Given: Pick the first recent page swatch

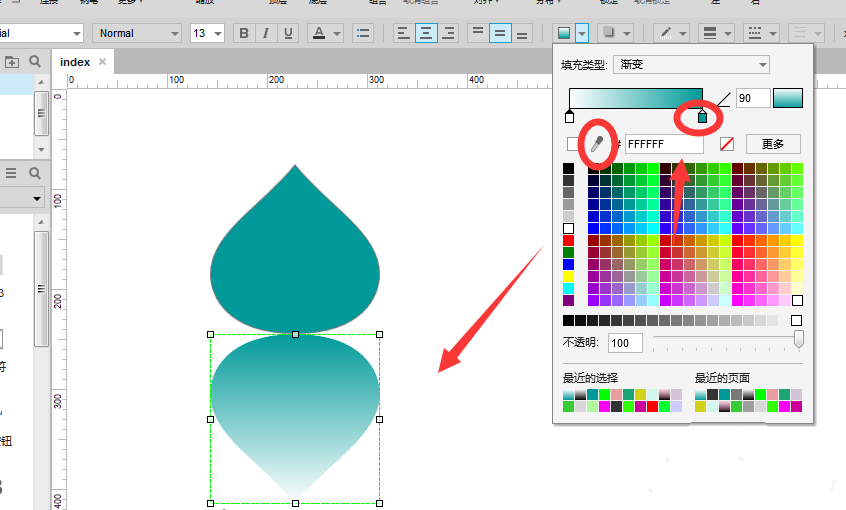Looking at the screenshot, I should pyautogui.click(x=700, y=395).
